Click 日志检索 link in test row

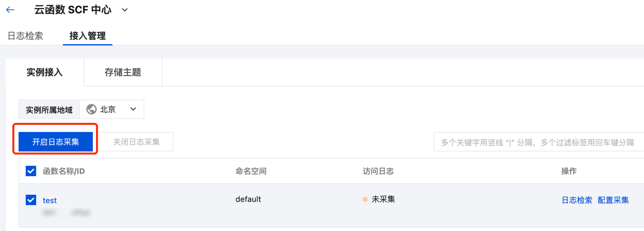click(577, 200)
